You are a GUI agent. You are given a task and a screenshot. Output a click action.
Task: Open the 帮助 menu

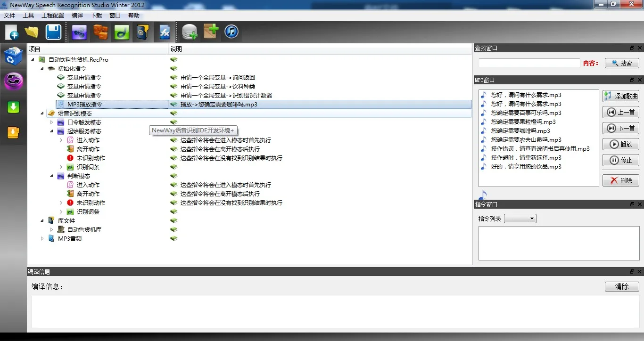pos(134,16)
